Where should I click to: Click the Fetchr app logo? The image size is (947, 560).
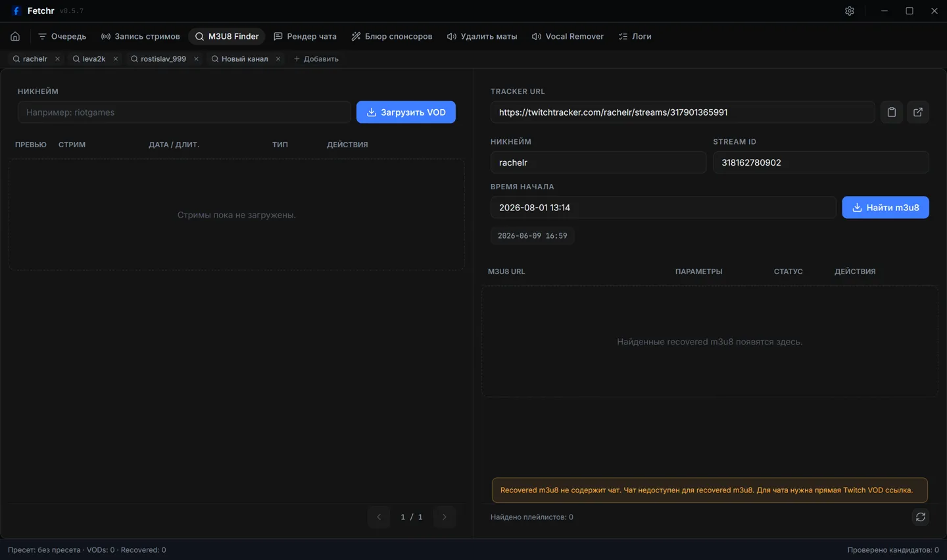click(x=16, y=11)
